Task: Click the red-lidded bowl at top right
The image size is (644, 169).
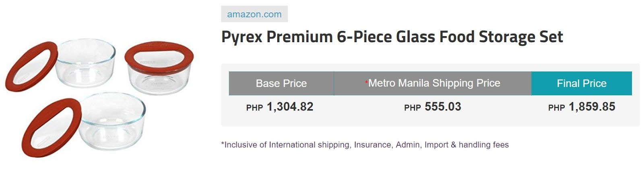Action: click(159, 68)
